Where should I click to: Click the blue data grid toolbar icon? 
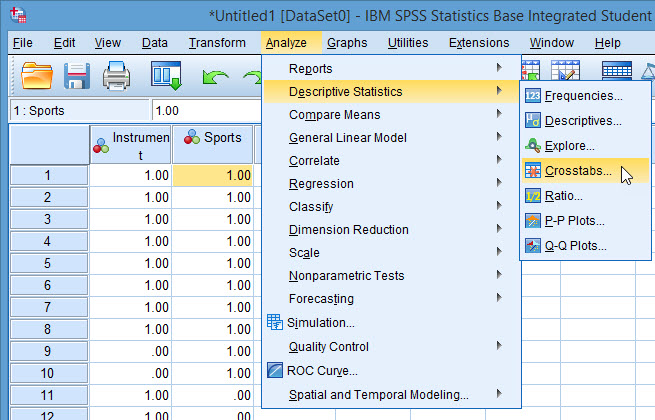(617, 70)
